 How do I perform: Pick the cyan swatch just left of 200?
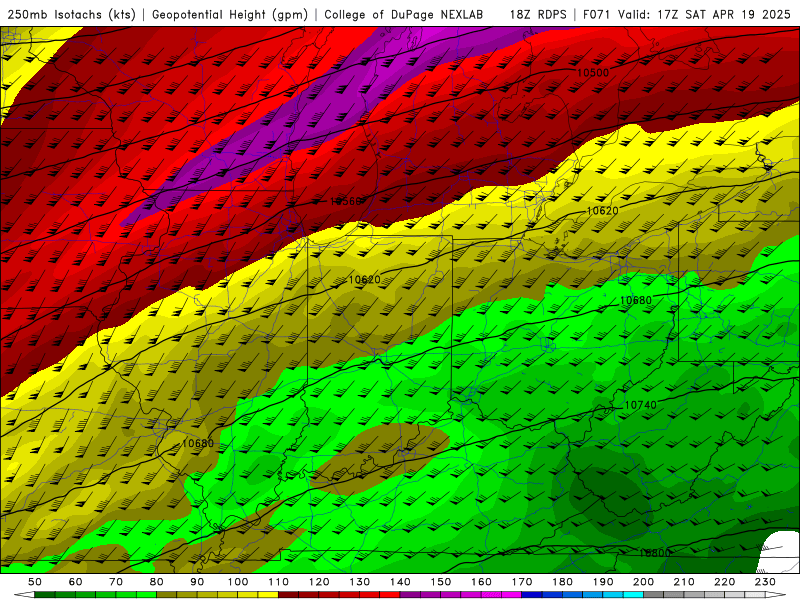[634, 595]
